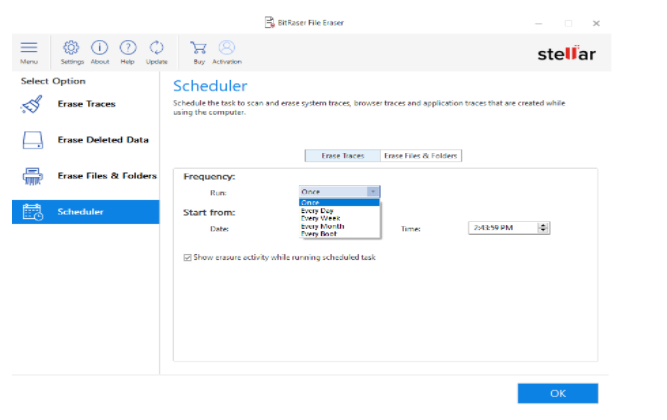Click the OK button
The height and width of the screenshot is (420, 667).
pyautogui.click(x=558, y=393)
